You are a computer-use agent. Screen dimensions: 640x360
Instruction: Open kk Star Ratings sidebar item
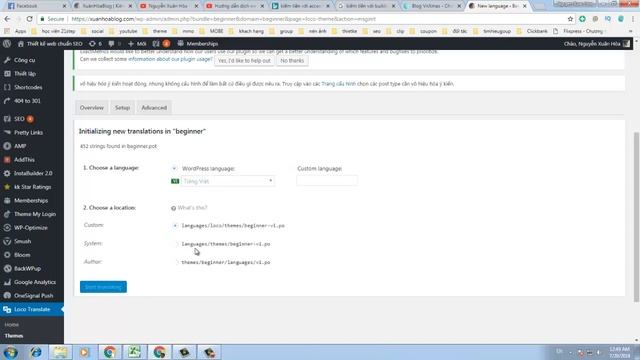tap(33, 187)
